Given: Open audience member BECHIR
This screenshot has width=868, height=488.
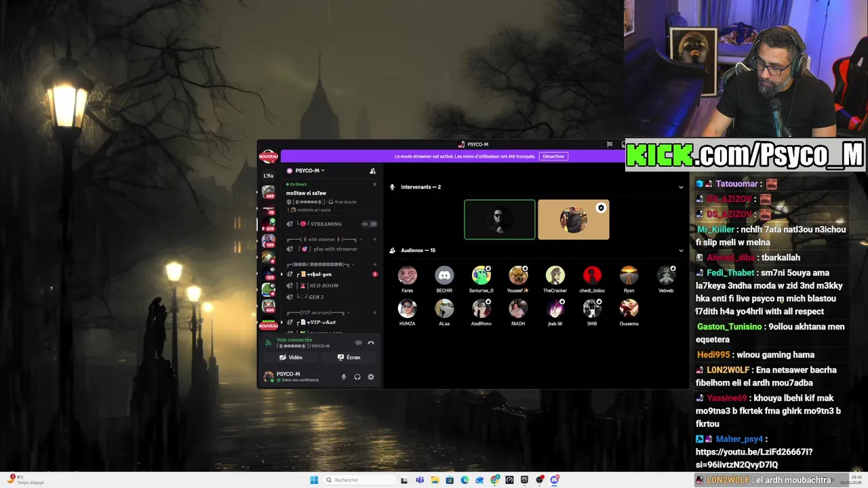Looking at the screenshot, I should coord(444,279).
